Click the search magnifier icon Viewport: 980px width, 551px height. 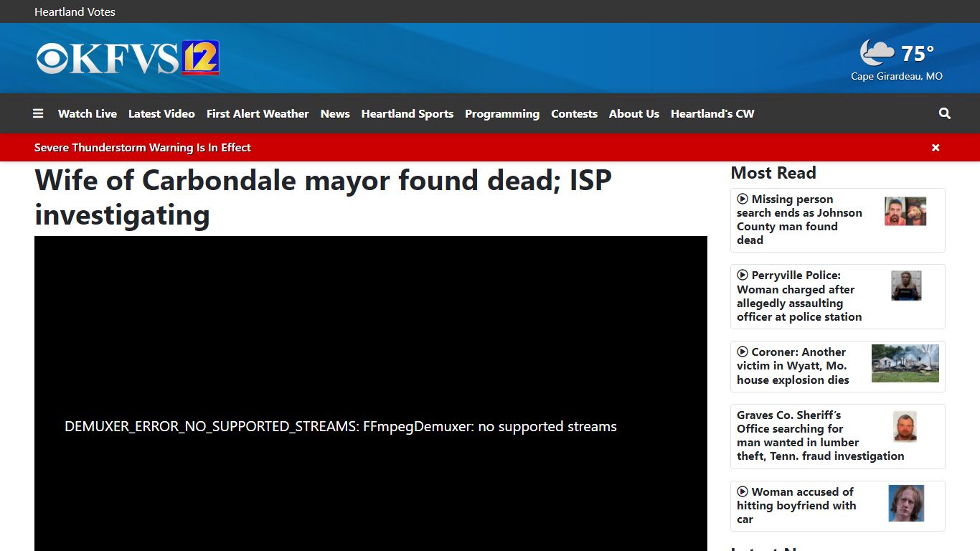pos(945,113)
